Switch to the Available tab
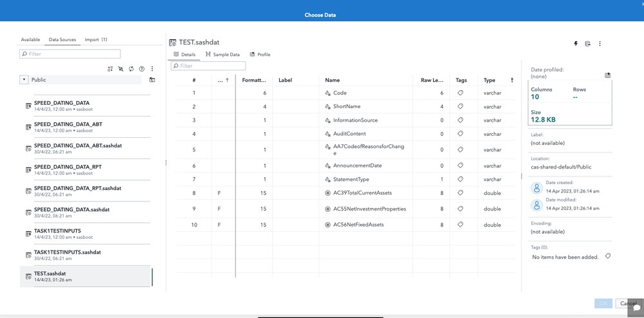 pos(30,40)
